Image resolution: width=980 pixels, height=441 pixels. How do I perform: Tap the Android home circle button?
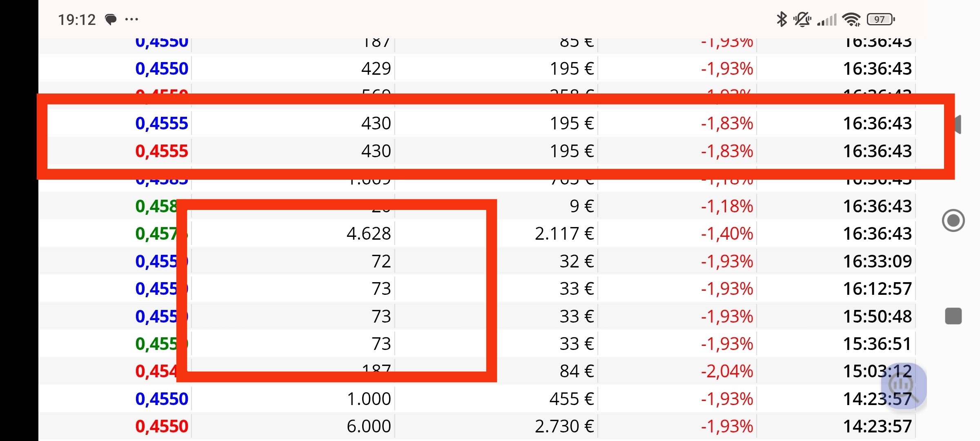pos(953,220)
